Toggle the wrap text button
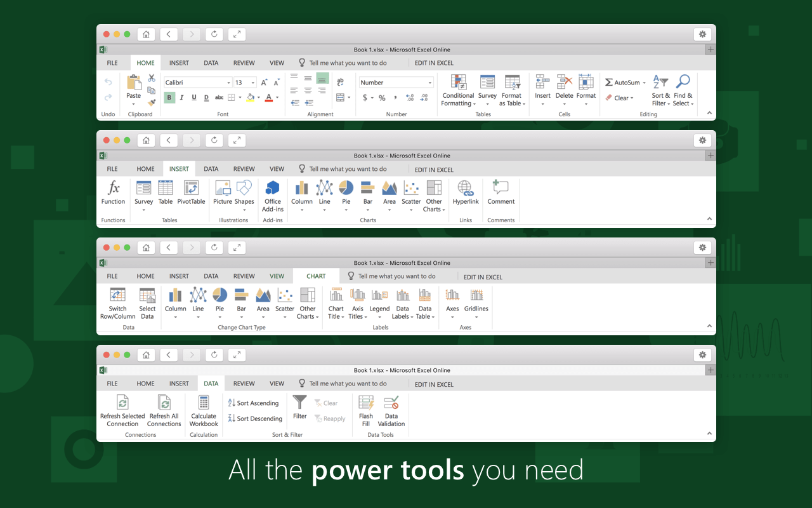 341,82
